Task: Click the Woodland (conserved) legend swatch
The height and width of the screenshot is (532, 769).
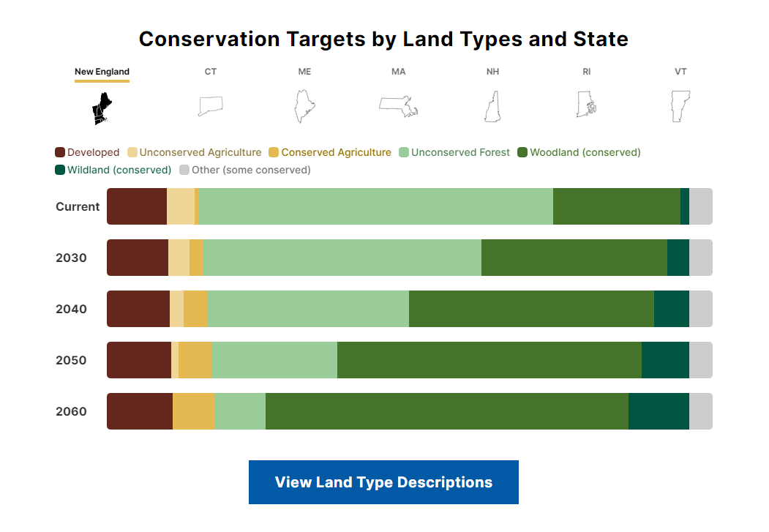Action: tap(522, 152)
